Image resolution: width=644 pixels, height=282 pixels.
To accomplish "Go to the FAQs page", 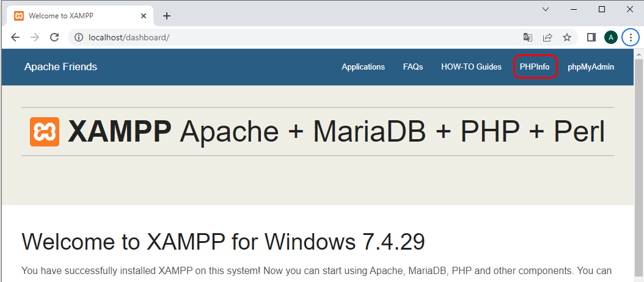I will (x=413, y=67).
